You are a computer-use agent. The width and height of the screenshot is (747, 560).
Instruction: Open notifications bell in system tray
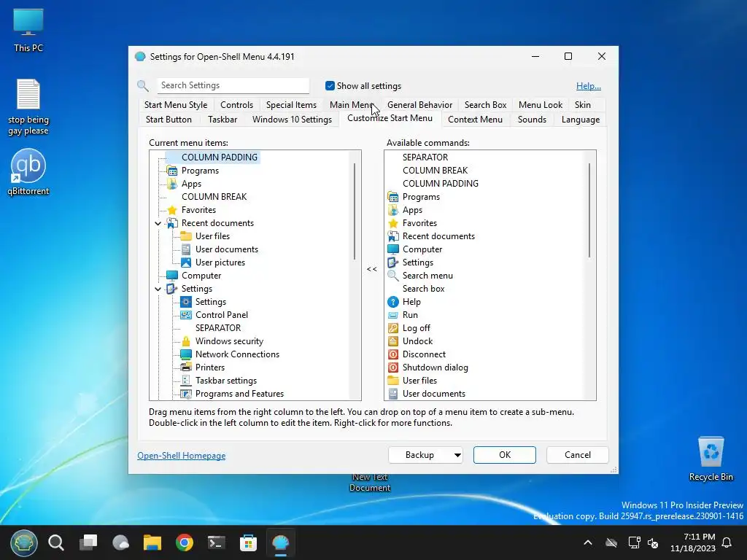tap(727, 542)
